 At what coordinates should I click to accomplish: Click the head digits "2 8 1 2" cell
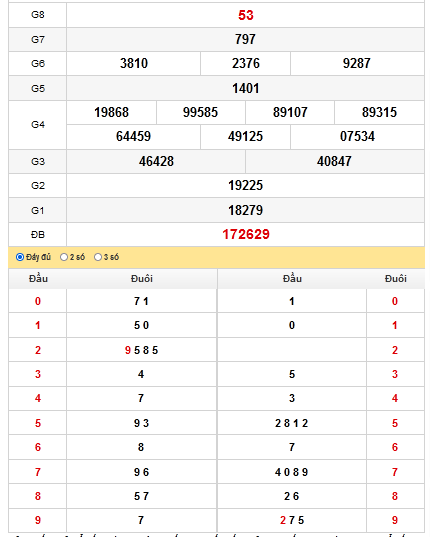292,423
